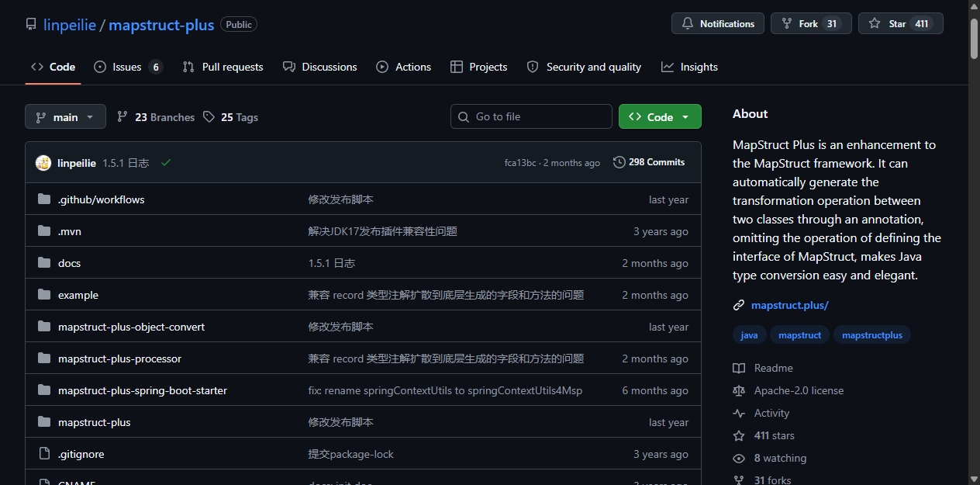Click the .github/workflows folder icon
Screen dimensions: 980x485
(44, 199)
